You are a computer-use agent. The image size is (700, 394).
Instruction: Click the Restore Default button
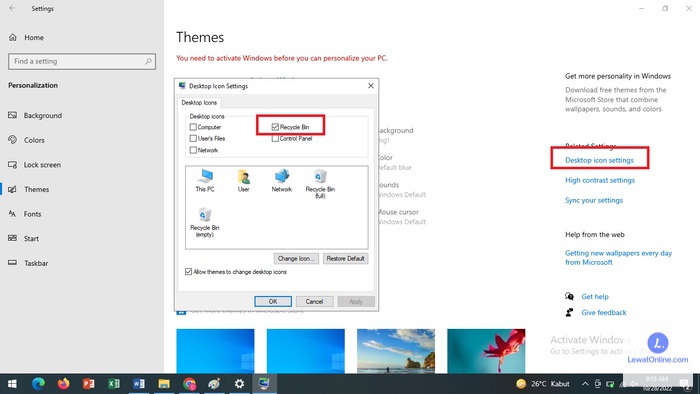tap(346, 258)
